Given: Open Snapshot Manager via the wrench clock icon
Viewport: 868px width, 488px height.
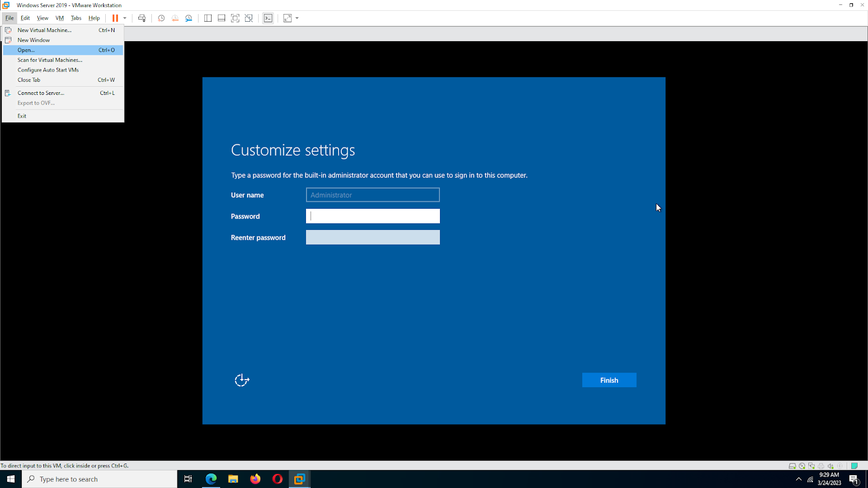Looking at the screenshot, I should pos(189,18).
